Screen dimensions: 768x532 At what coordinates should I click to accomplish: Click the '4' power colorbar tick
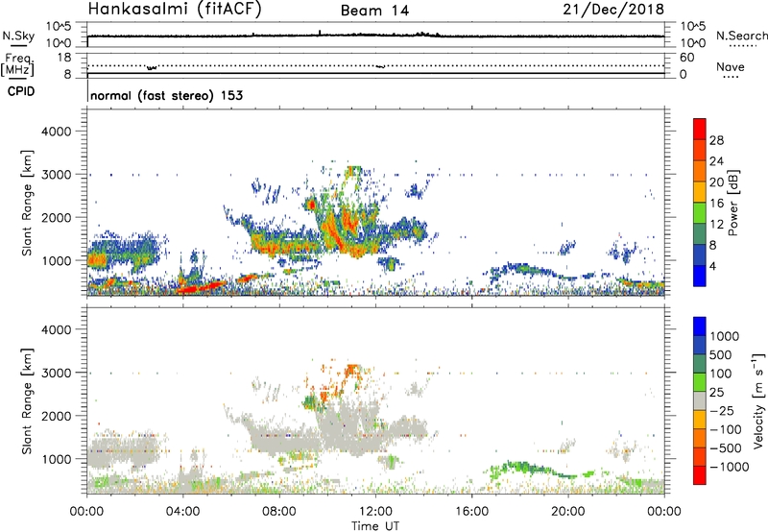pyautogui.click(x=713, y=266)
